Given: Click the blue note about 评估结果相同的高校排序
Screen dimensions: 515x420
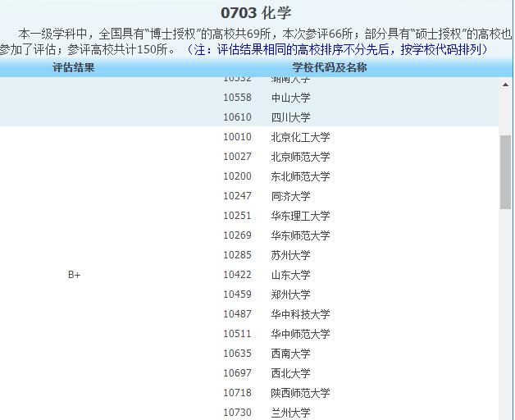Looking at the screenshot, I should [337, 49].
